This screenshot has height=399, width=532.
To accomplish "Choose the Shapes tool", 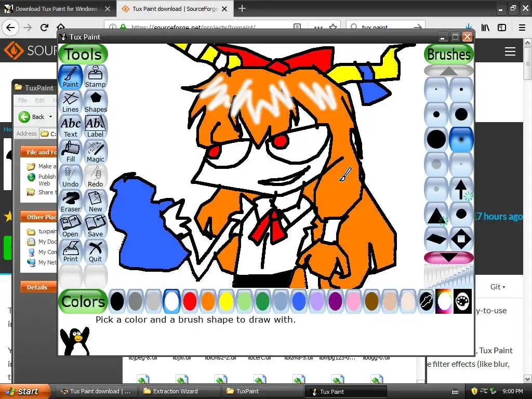I will point(96,102).
